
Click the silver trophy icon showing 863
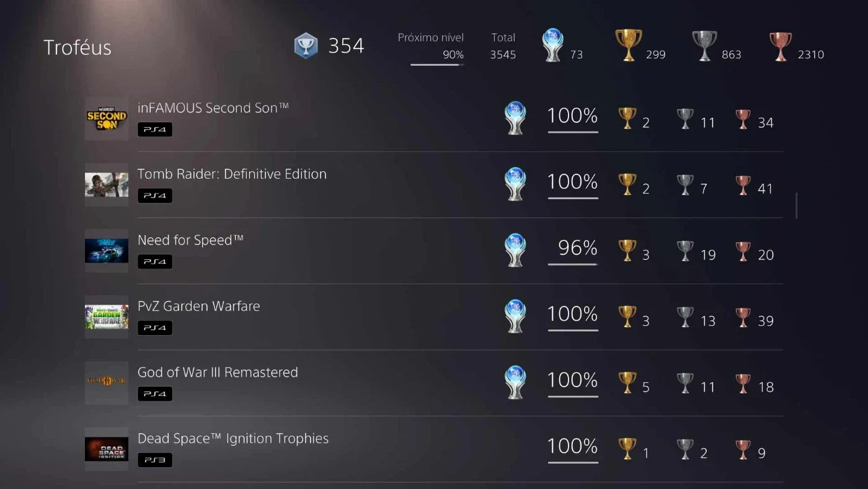click(704, 46)
